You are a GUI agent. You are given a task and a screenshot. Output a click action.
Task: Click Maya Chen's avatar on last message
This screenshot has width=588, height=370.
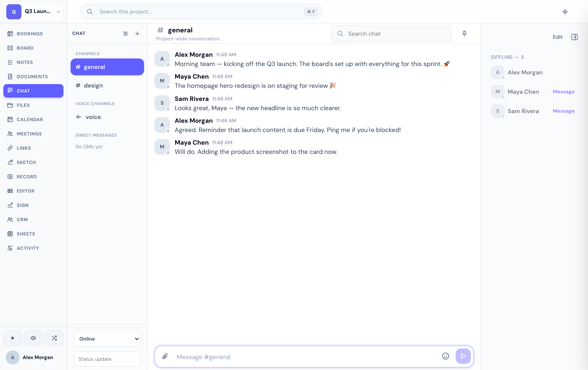(162, 147)
